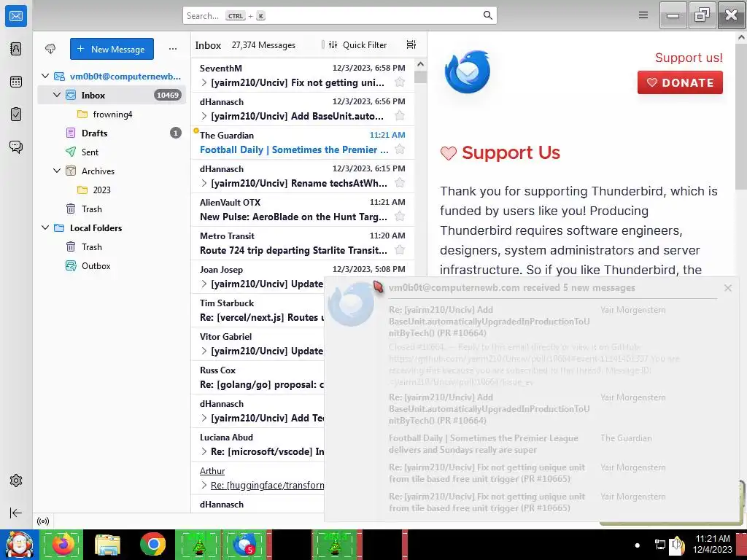Click the red DONATE button
Screen dimensions: 747x560
(x=680, y=82)
